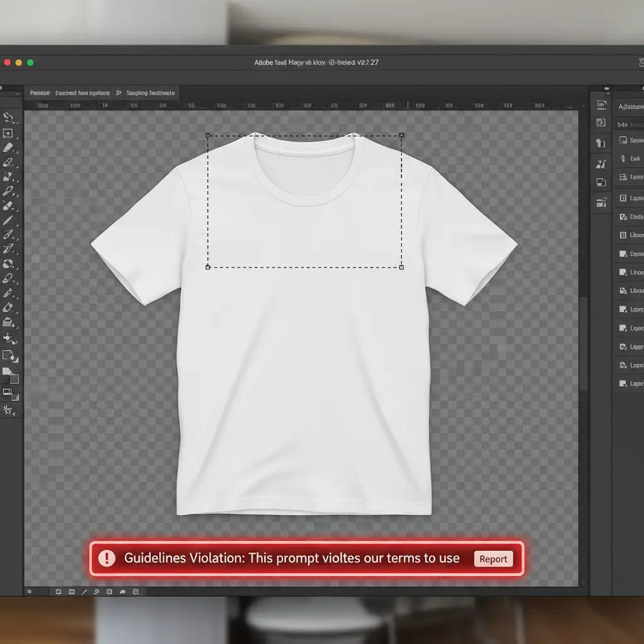Click the top-right handle of the dashed selection
This screenshot has width=644, height=644.
point(402,135)
